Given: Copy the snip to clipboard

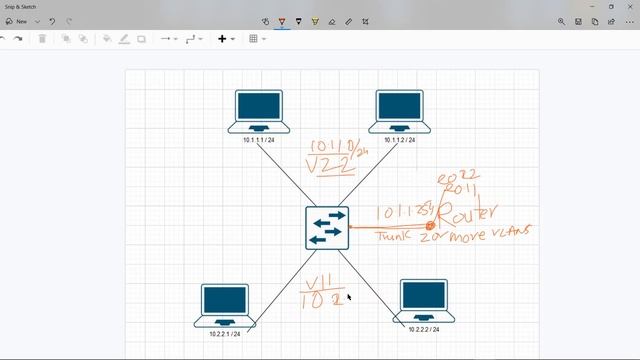Looking at the screenshot, I should coord(595,22).
